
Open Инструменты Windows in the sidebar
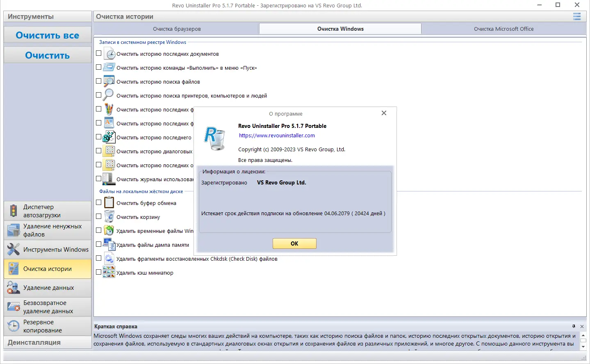tap(48, 249)
